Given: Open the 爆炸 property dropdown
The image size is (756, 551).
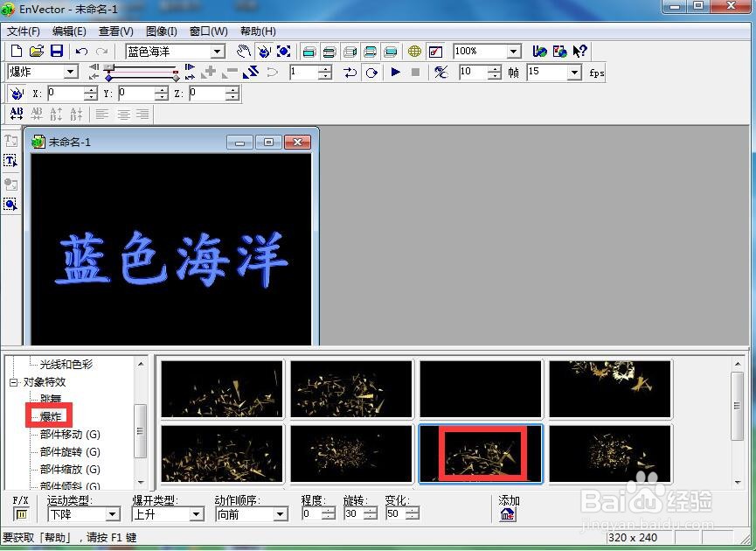Looking at the screenshot, I should click(71, 73).
